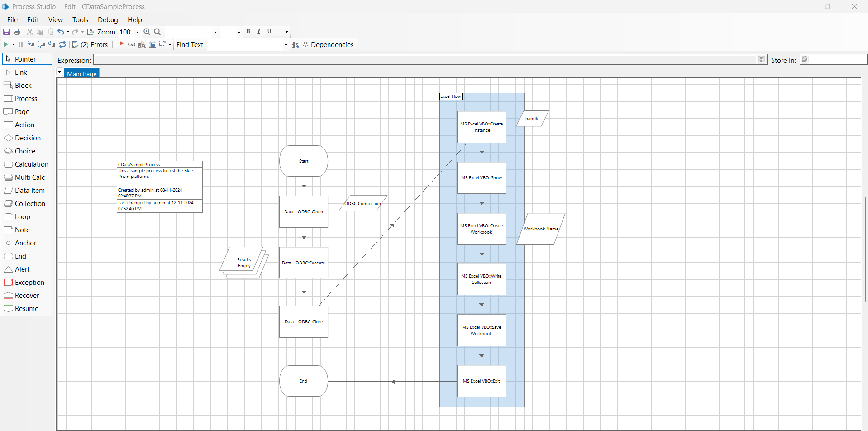This screenshot has width=868, height=431.
Task: Open the Find Text history dropdown
Action: 286,45
